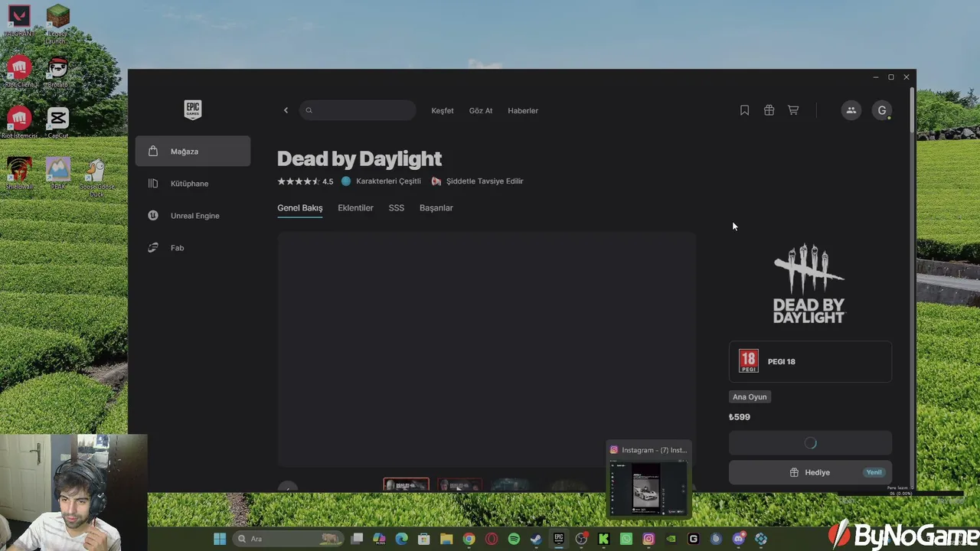Open Unreal Engine in the sidebar

tap(193, 216)
